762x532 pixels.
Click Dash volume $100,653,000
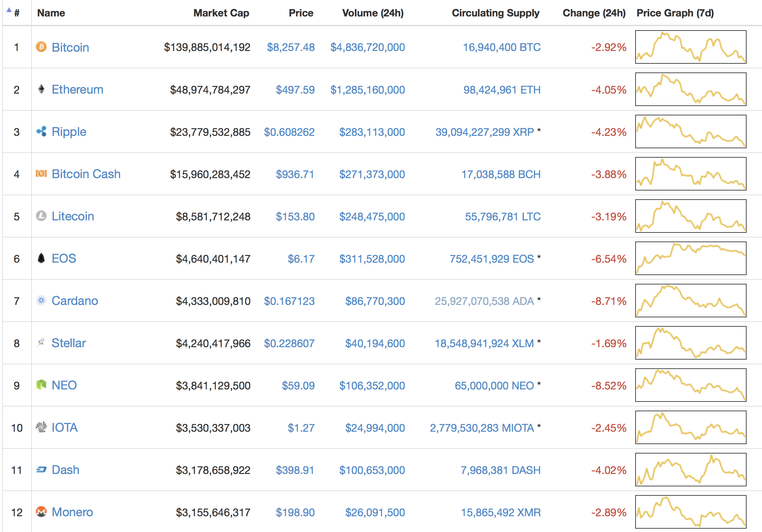tap(372, 470)
